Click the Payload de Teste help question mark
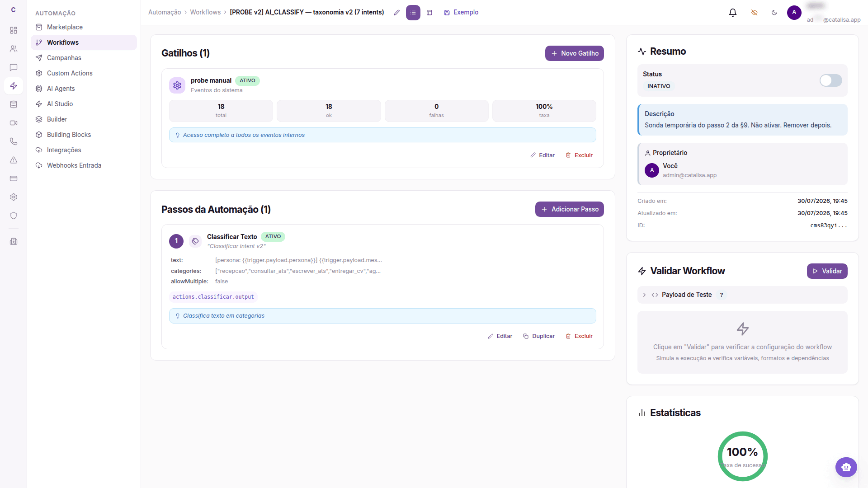Viewport: 868px width, 488px height. [x=722, y=295]
